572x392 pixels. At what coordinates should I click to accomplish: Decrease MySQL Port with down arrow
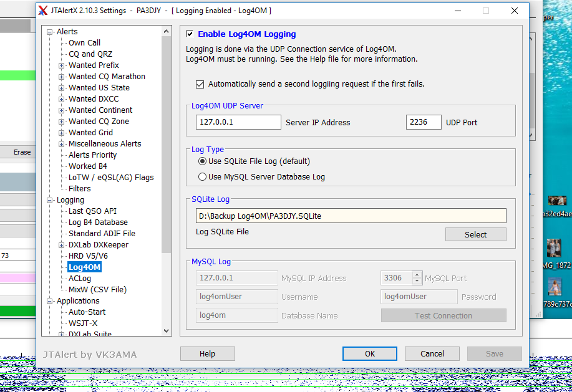417,281
